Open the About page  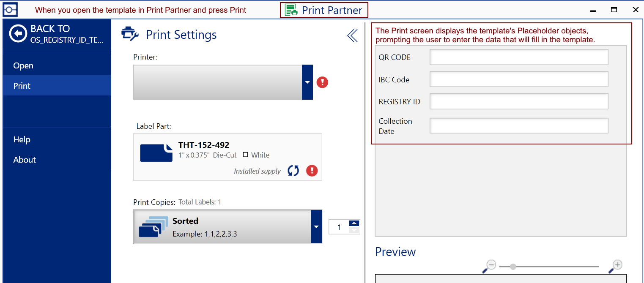pos(25,160)
